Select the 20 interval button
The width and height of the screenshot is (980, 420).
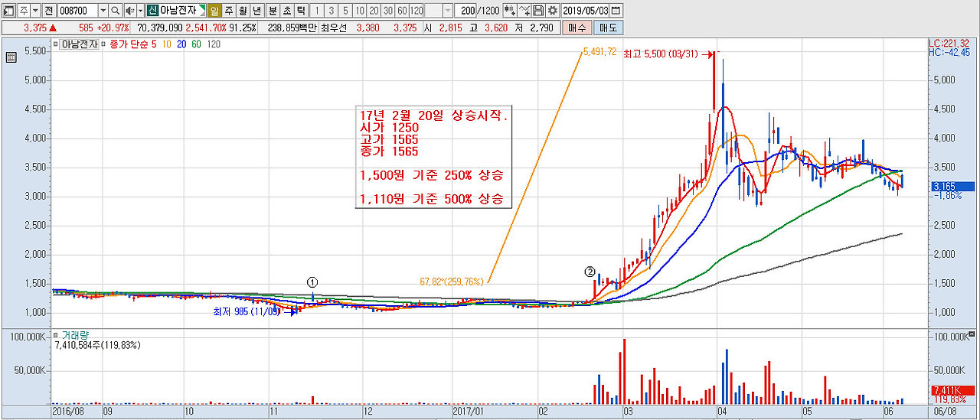click(374, 11)
